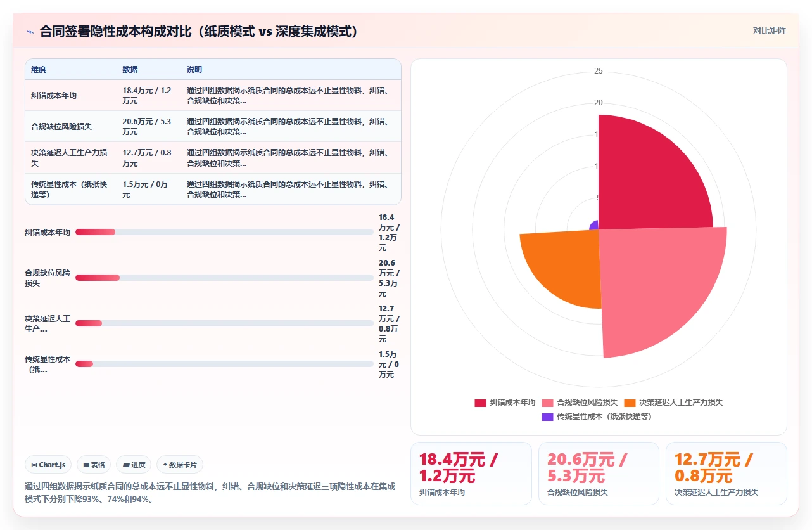Toggle 决策延迟人工生产力损失 legend item
Screen dimensions: 812x530
coord(673,403)
